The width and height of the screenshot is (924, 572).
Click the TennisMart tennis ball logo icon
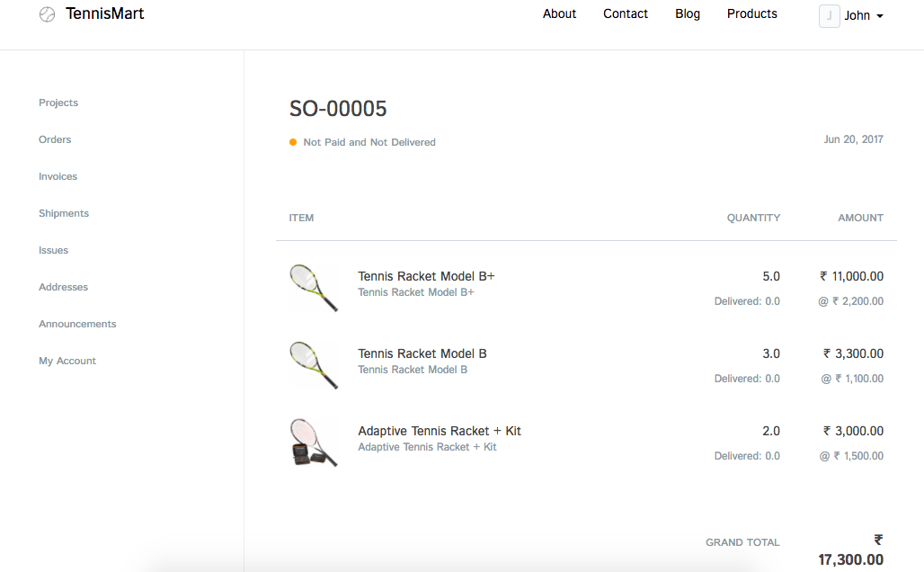48,14
